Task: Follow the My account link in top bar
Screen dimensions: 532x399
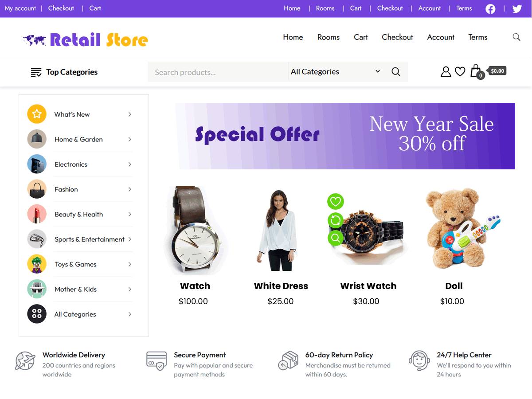Action: 20,8
